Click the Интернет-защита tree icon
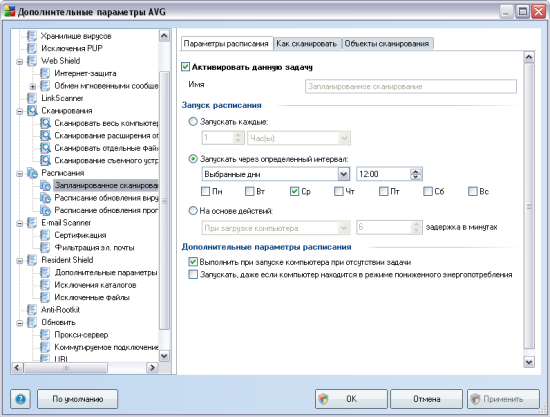Image resolution: width=550 pixels, height=417 pixels. [x=45, y=73]
